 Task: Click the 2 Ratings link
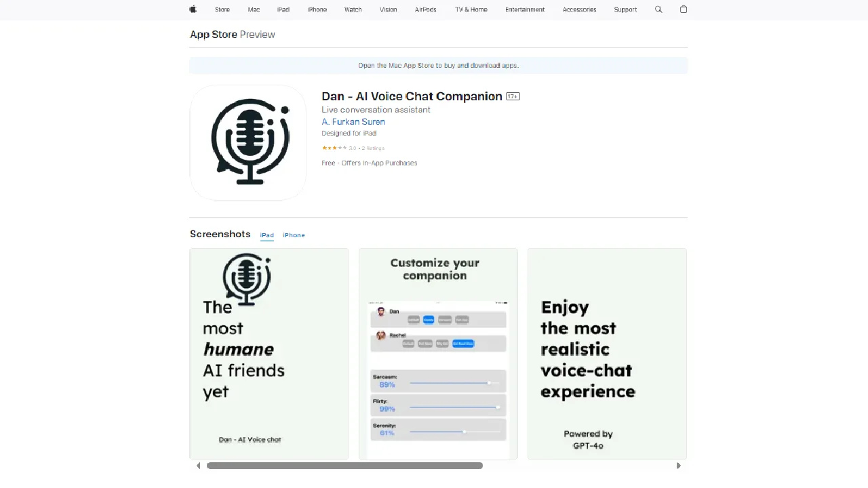point(373,148)
